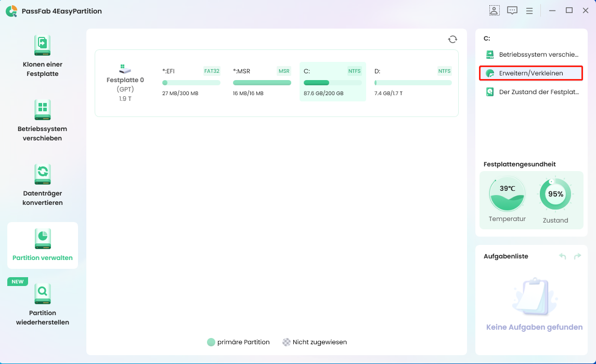The height and width of the screenshot is (364, 596).
Task: Click the EFI FAT32 partition
Action: 191,82
